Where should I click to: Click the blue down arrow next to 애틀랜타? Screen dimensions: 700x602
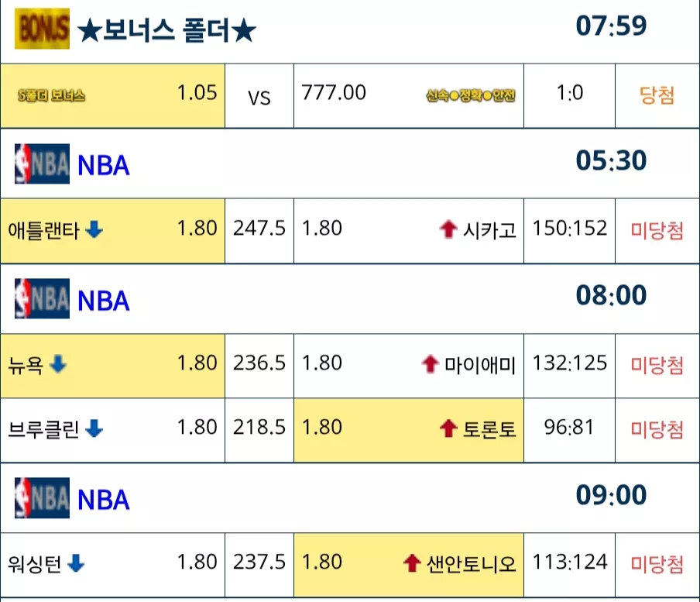[94, 229]
